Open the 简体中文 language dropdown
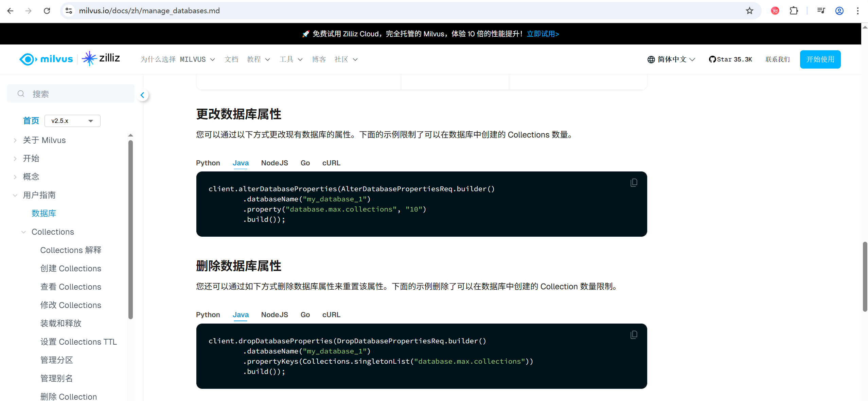 [x=671, y=59]
